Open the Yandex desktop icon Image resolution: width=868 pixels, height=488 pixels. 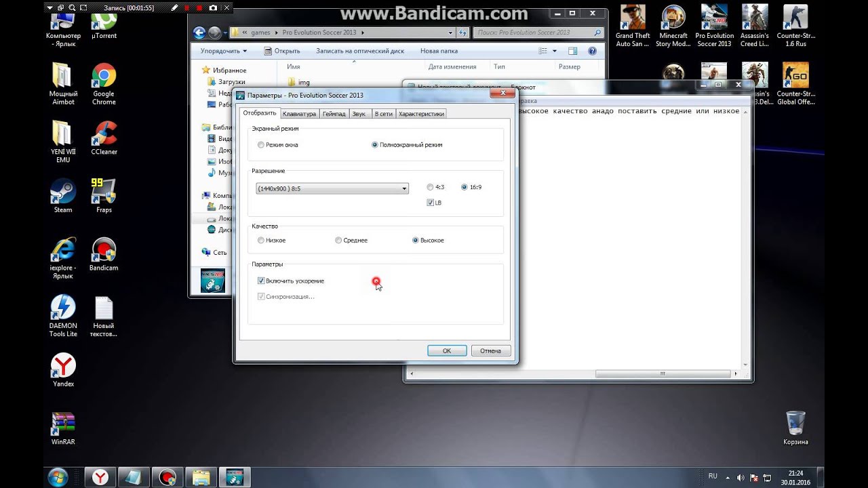click(63, 370)
